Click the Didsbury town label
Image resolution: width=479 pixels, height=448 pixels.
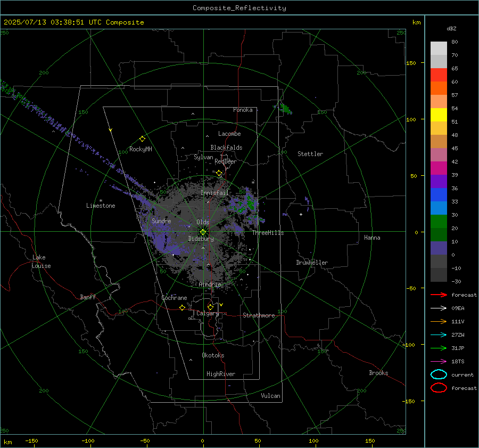[201, 239]
